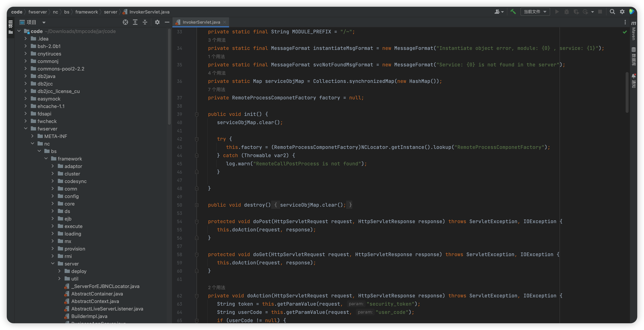Expand the deploy folder
Image resolution: width=644 pixels, height=330 pixels.
(60, 271)
